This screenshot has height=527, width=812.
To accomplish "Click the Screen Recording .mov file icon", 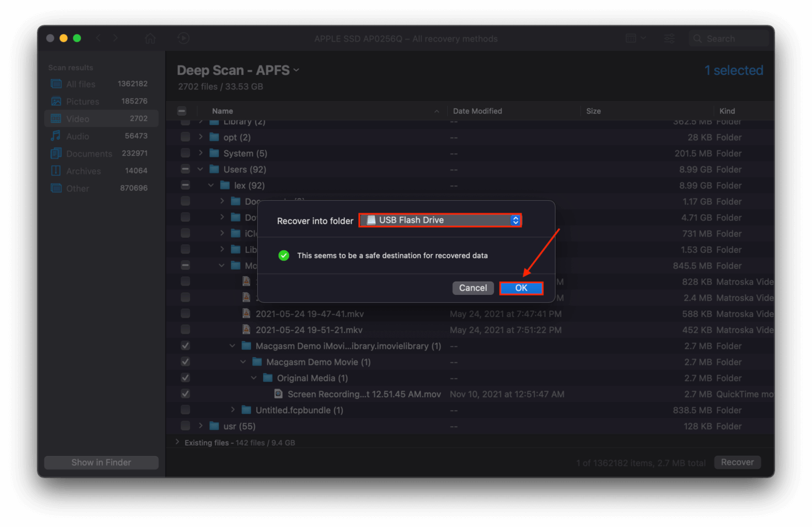I will coord(278,394).
